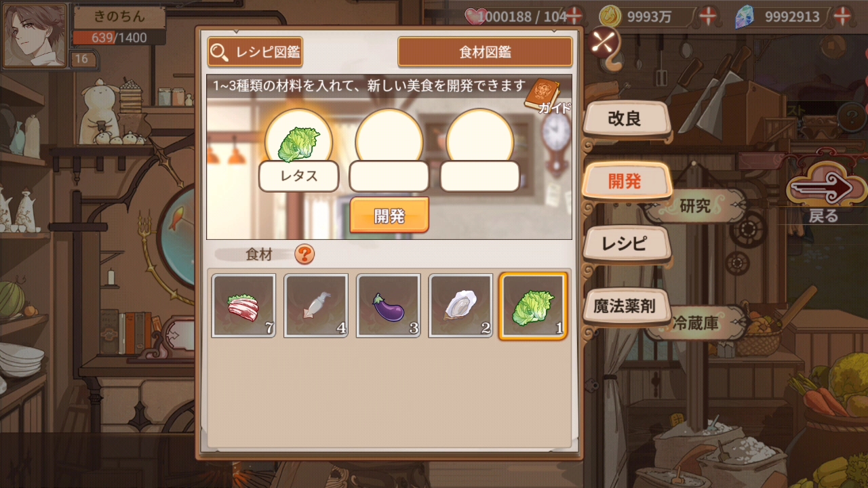The image size is (868, 488).
Task: Select the oyster ingredient tile
Action: (x=461, y=306)
